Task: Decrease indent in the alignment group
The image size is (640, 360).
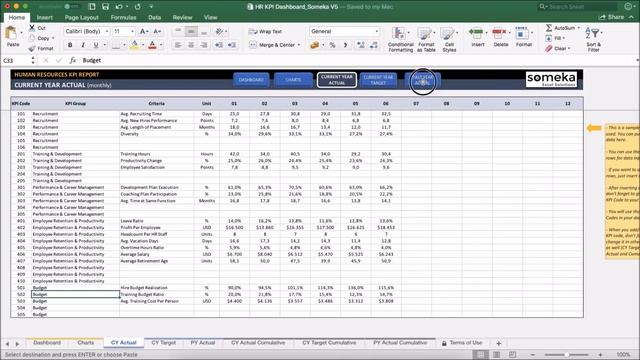Action: 219,45
